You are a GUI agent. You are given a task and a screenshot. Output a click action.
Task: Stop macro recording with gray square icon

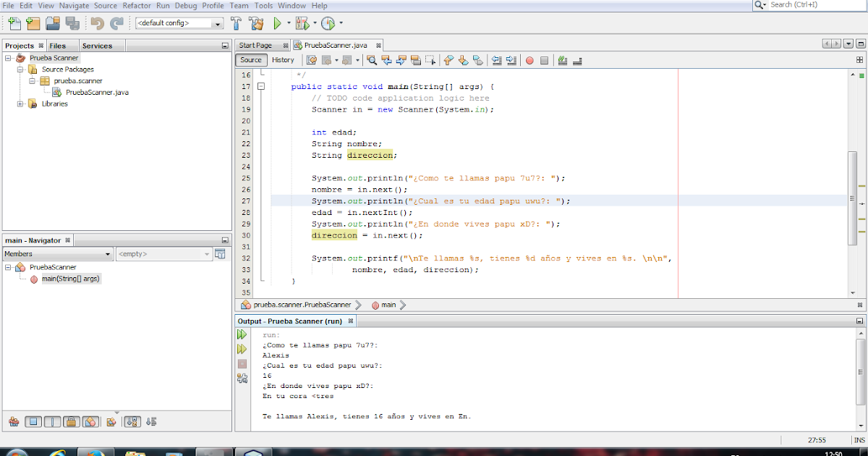(x=544, y=60)
